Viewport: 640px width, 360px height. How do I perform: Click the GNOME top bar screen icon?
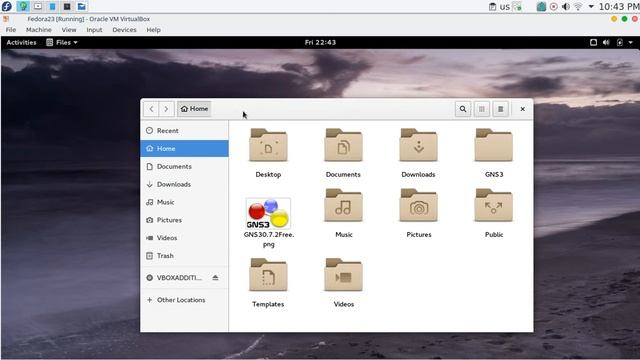pos(593,42)
